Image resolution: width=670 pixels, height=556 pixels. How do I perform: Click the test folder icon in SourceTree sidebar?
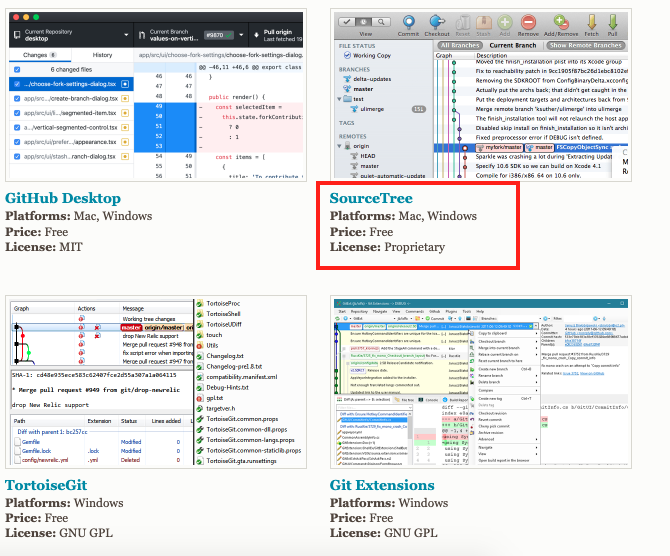(x=347, y=99)
